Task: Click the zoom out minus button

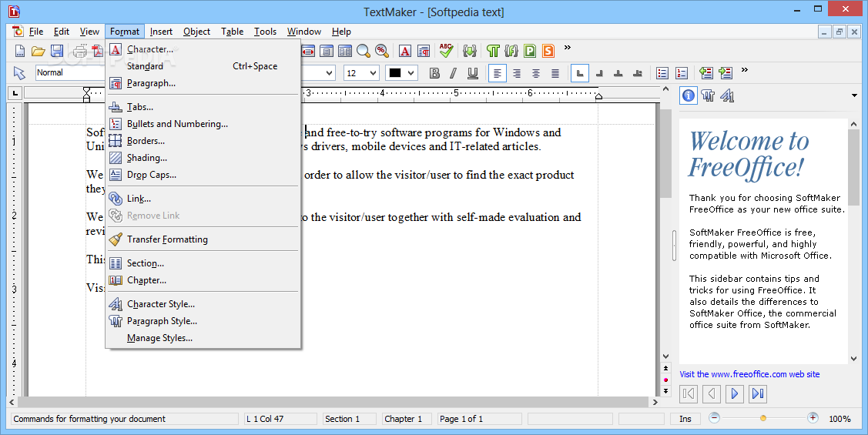Action: point(714,418)
